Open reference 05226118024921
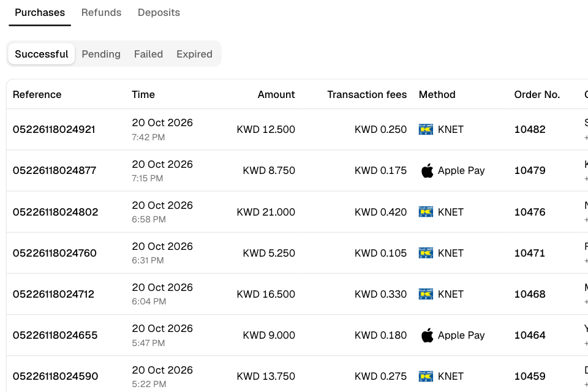588x392 pixels. [54, 129]
